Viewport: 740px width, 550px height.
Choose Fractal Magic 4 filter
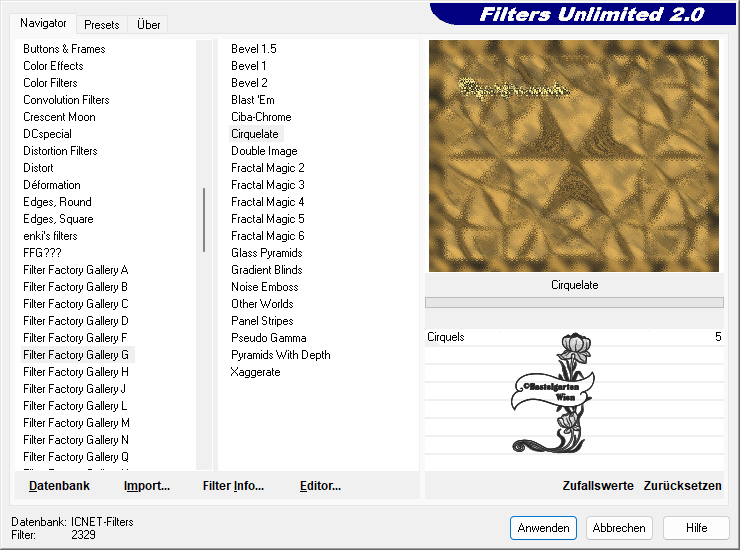268,202
